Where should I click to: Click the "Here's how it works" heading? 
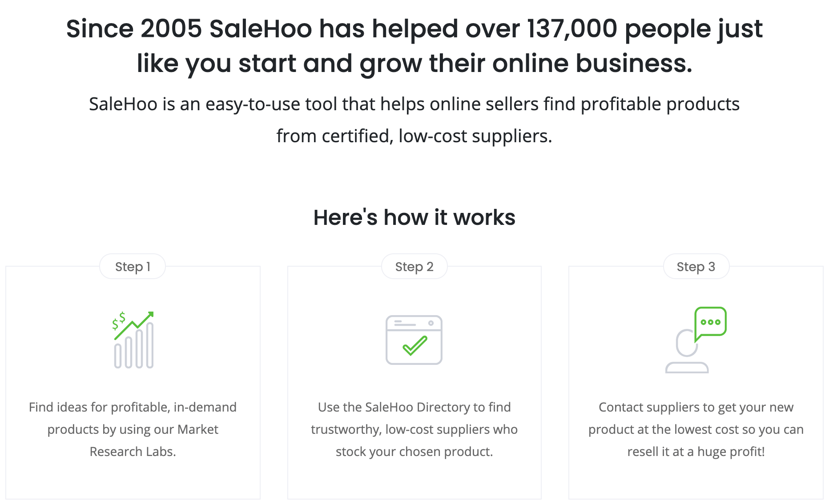coord(414,217)
